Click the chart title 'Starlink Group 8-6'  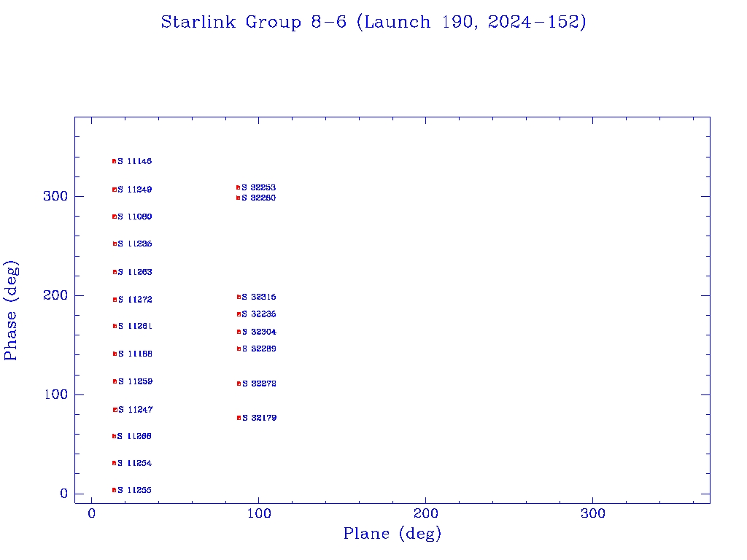[253, 22]
